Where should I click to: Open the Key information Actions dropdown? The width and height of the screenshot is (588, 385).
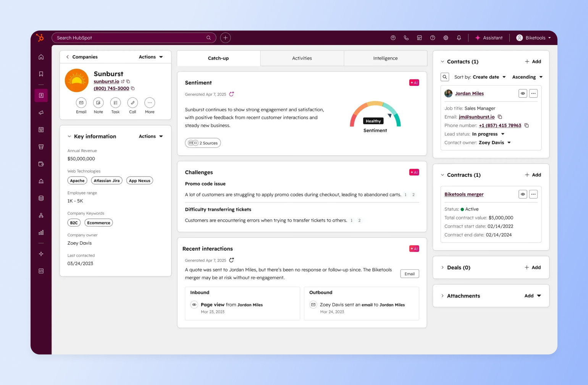pyautogui.click(x=151, y=136)
